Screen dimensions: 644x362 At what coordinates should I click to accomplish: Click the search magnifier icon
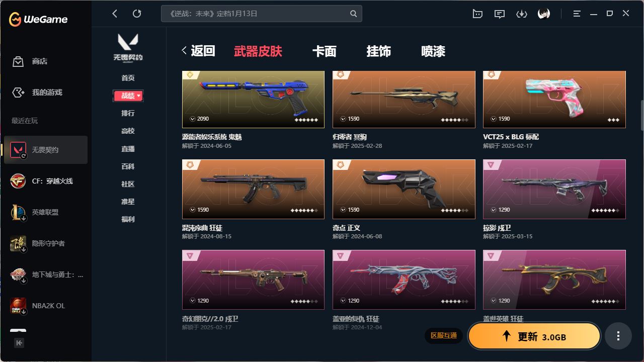pyautogui.click(x=354, y=14)
